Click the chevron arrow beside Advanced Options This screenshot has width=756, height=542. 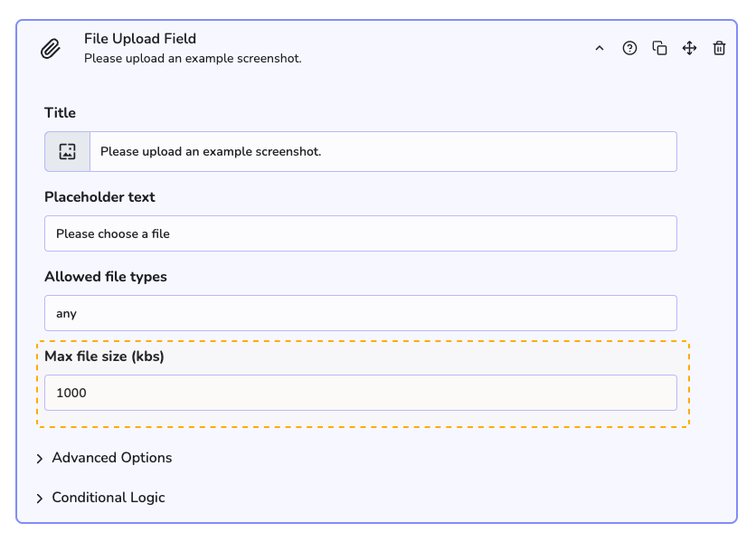coord(40,459)
